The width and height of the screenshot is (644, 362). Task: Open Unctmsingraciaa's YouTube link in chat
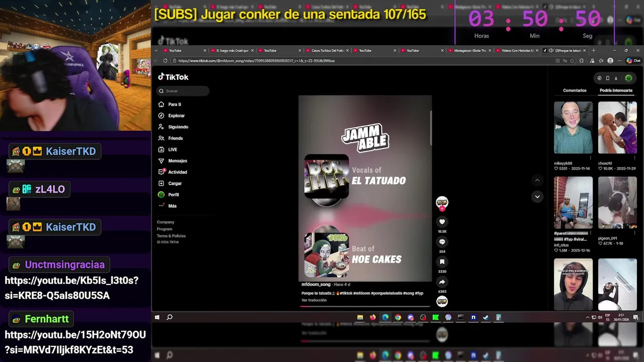(x=71, y=288)
